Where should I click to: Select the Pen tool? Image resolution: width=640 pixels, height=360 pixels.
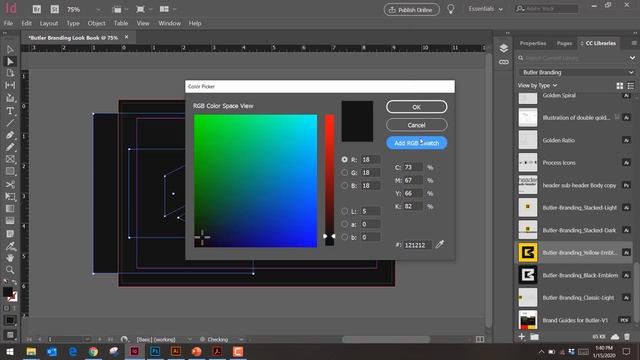[x=10, y=135]
